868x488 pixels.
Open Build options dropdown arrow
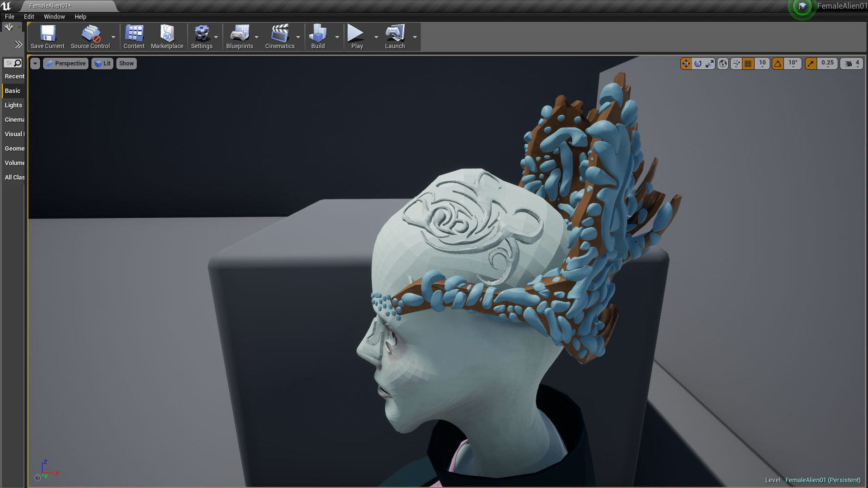point(337,37)
